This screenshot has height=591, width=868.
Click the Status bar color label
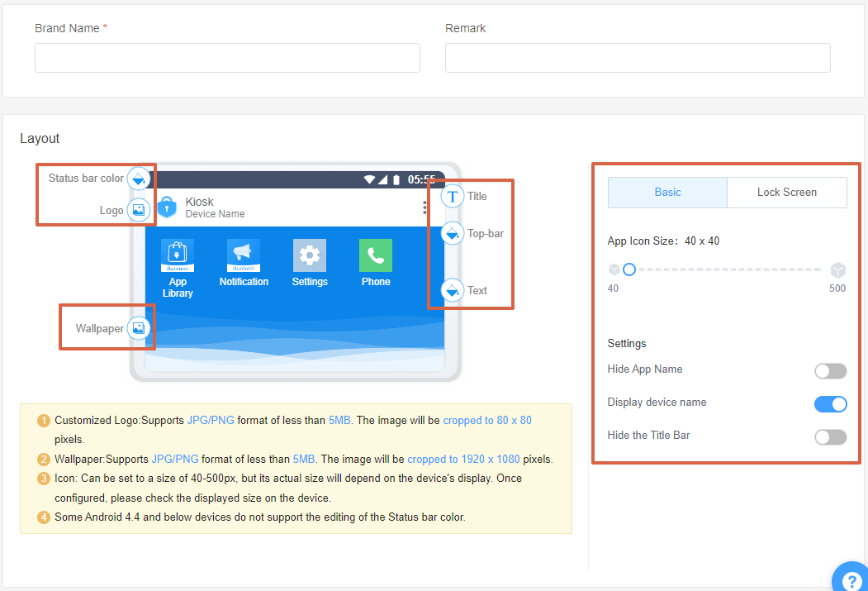pyautogui.click(x=86, y=178)
